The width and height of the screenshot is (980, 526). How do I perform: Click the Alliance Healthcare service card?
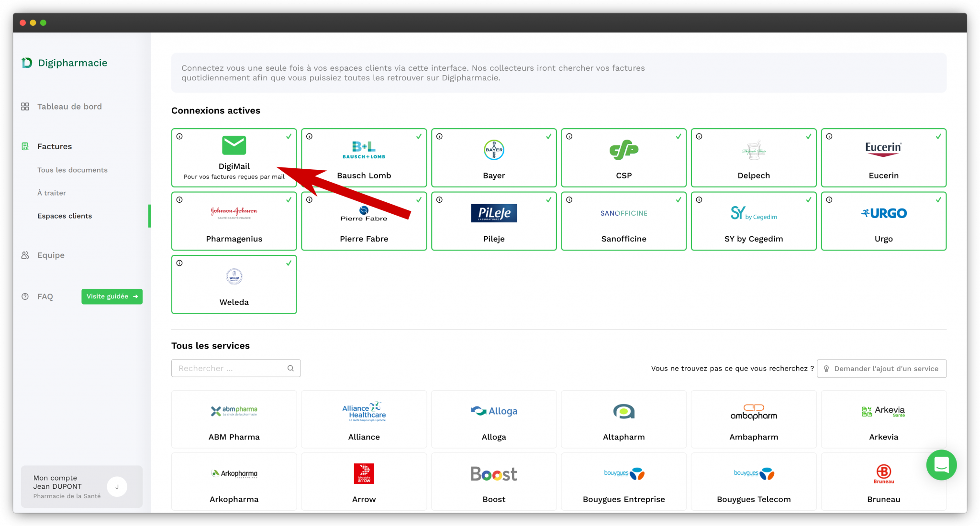point(364,419)
